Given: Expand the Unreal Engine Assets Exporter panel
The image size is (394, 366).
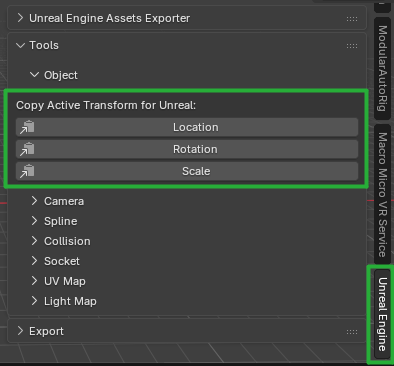Looking at the screenshot, I should point(20,18).
